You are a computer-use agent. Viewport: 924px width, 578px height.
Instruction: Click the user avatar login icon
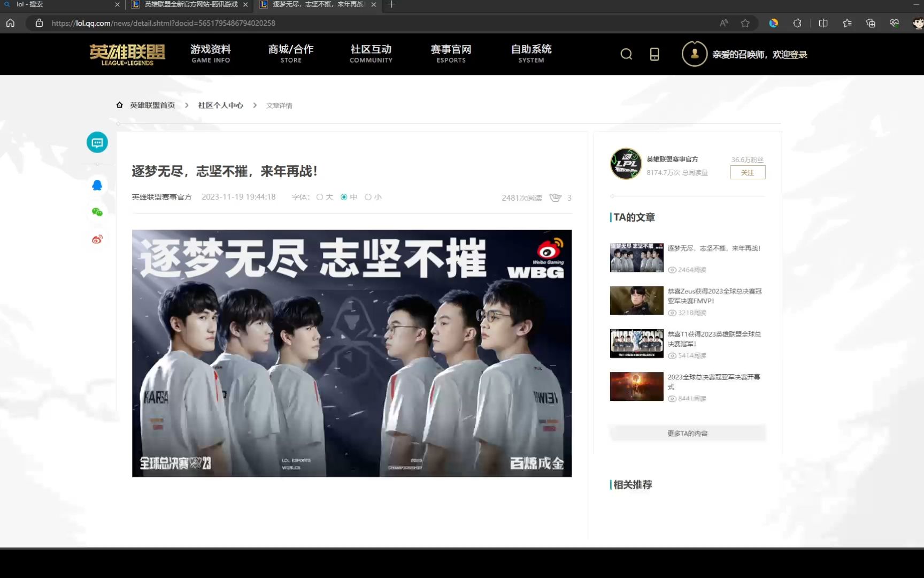694,54
